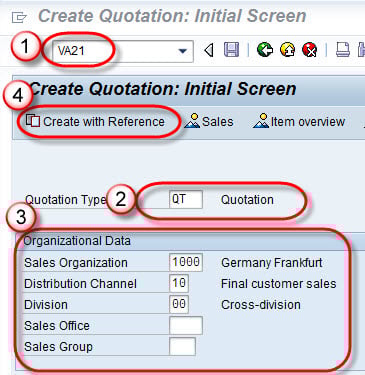The height and width of the screenshot is (375, 365).
Task: Click the red Cancel icon
Action: click(x=310, y=50)
